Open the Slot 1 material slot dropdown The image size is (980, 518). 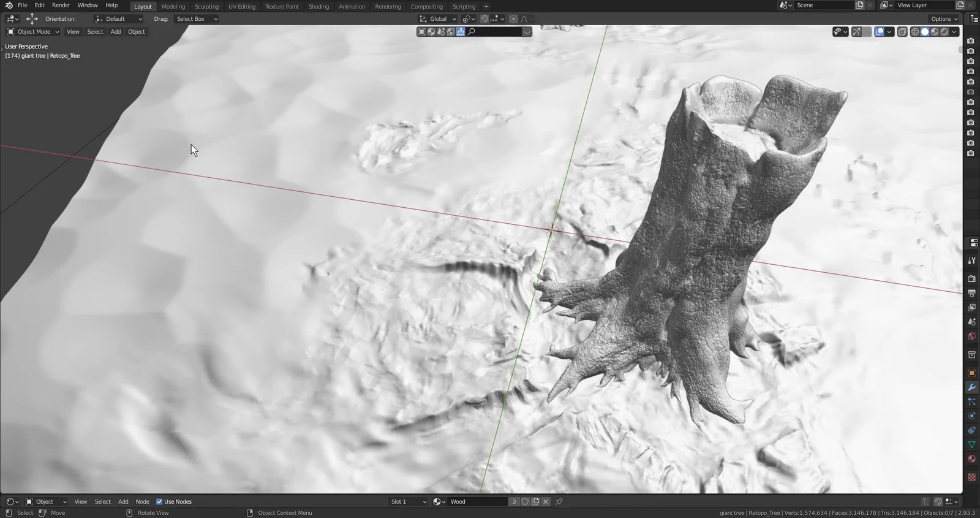coord(409,501)
